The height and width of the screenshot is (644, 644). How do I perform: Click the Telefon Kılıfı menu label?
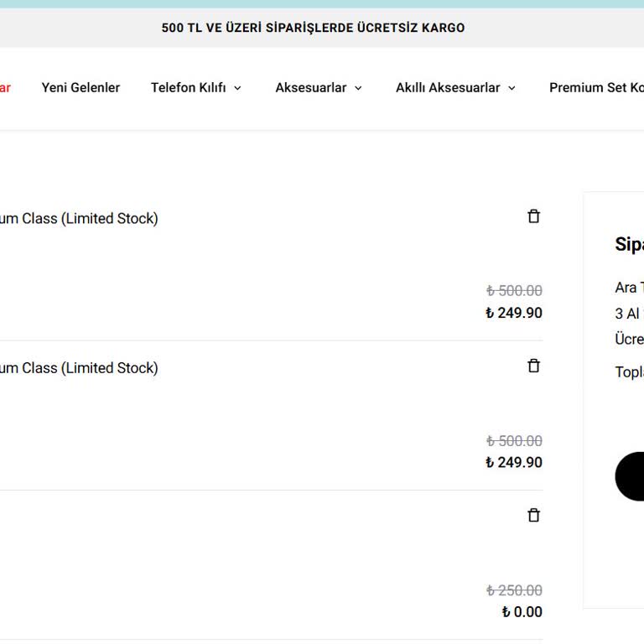tap(188, 87)
